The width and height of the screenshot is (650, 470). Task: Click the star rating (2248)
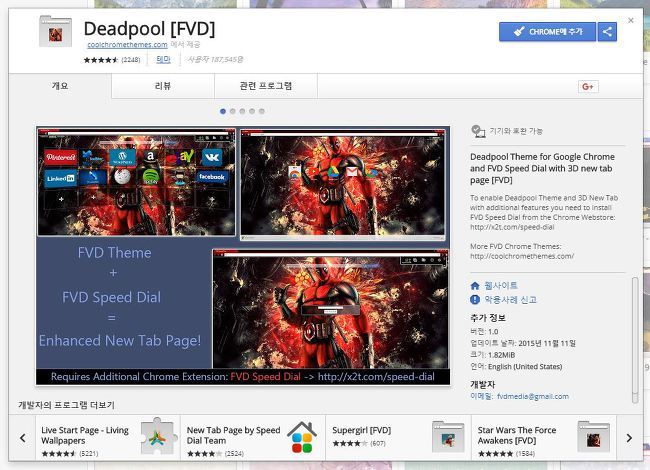(x=112, y=60)
